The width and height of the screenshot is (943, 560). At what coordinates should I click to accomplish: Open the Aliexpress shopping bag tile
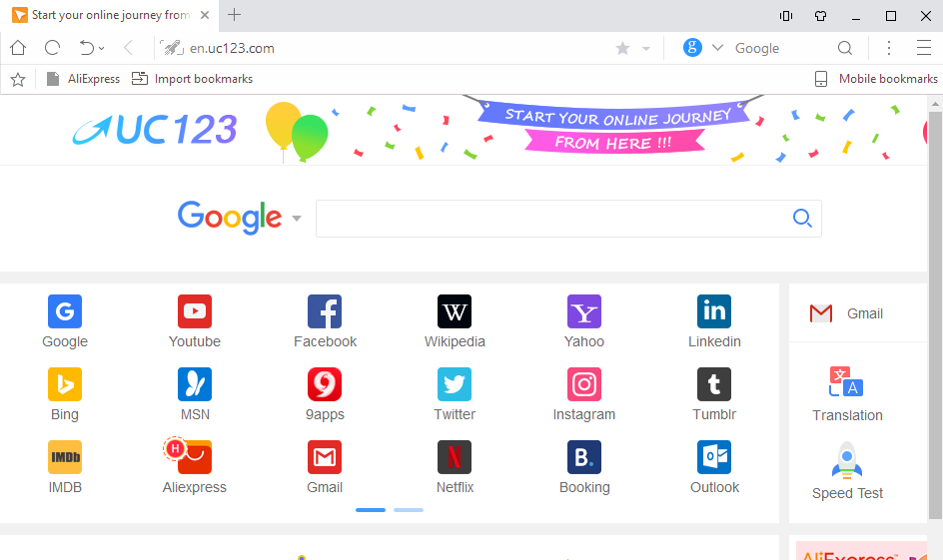click(x=195, y=467)
